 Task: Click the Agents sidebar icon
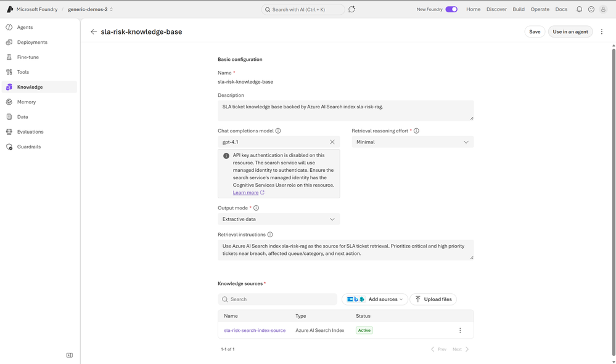point(9,27)
